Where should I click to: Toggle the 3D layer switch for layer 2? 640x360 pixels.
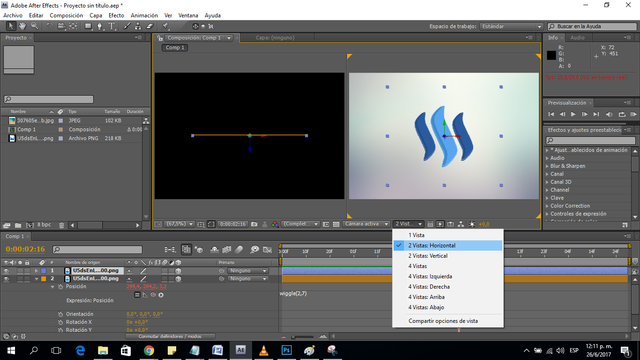coord(178,279)
